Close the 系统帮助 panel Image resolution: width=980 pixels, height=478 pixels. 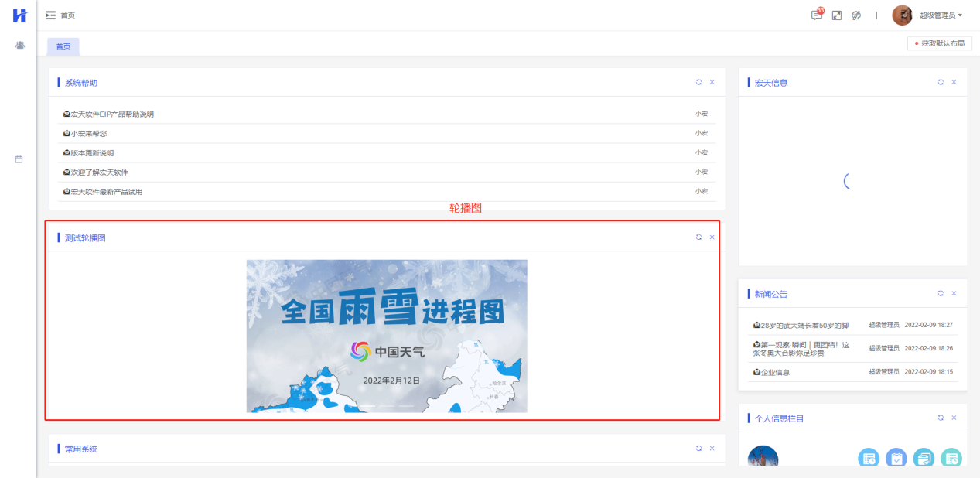pos(712,82)
